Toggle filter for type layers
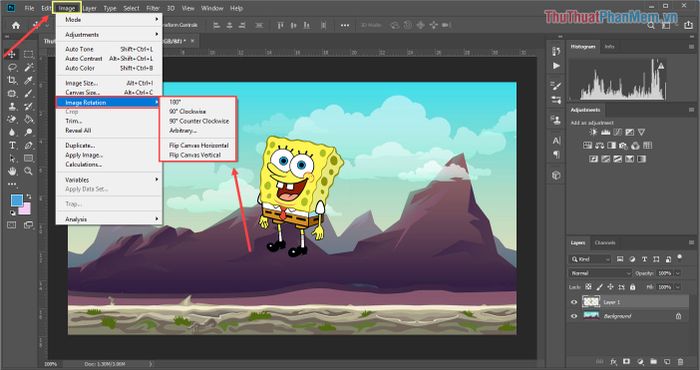This screenshot has width=700, height=370. tap(644, 259)
